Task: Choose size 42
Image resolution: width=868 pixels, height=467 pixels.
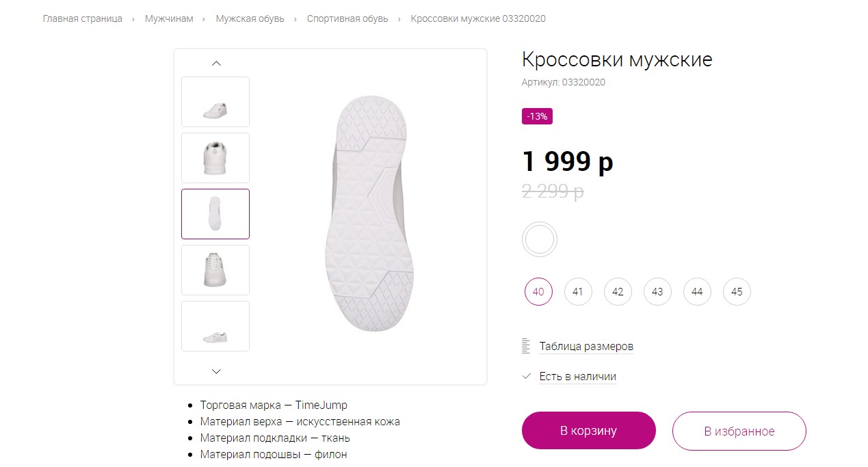Action: 618,292
